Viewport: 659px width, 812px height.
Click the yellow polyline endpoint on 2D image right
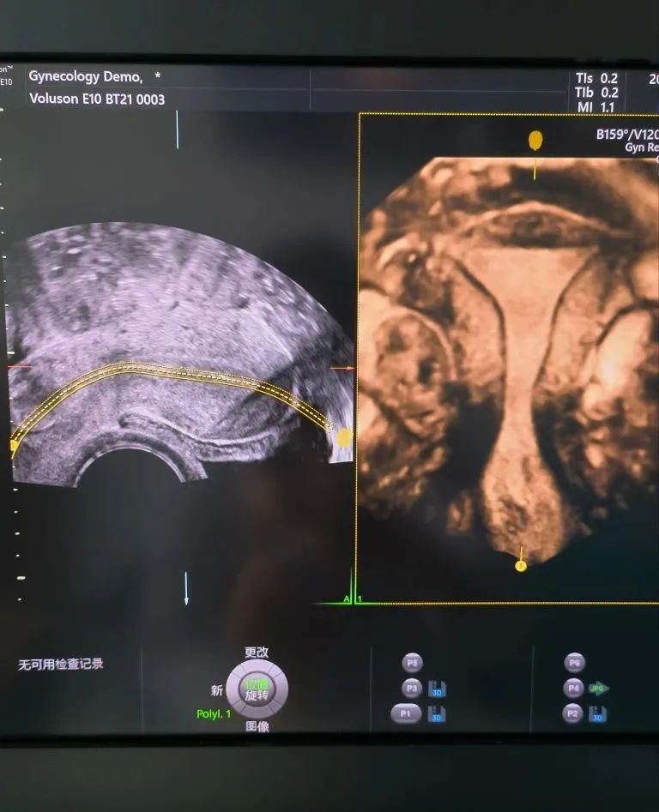tap(343, 437)
